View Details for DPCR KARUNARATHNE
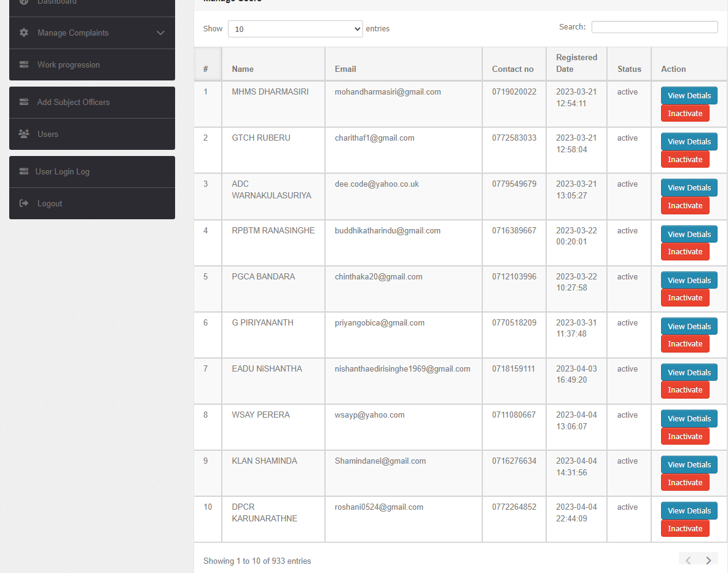 click(689, 510)
